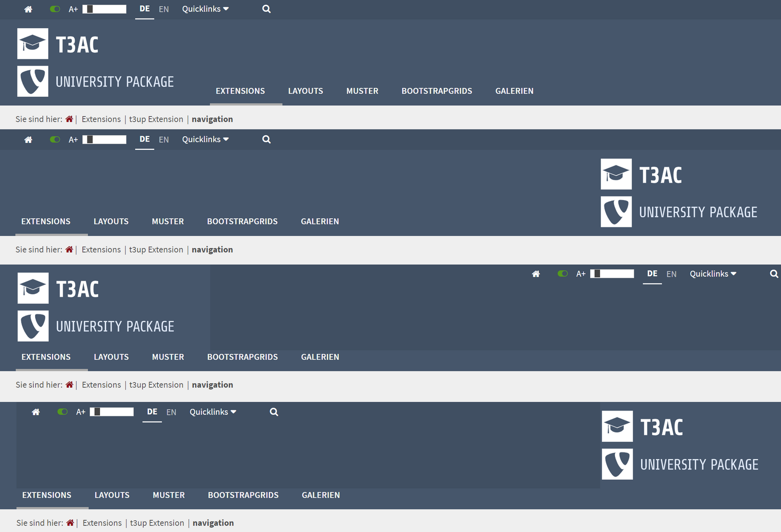Image resolution: width=781 pixels, height=532 pixels.
Task: Click the home icon in the second header's top bar
Action: click(28, 140)
